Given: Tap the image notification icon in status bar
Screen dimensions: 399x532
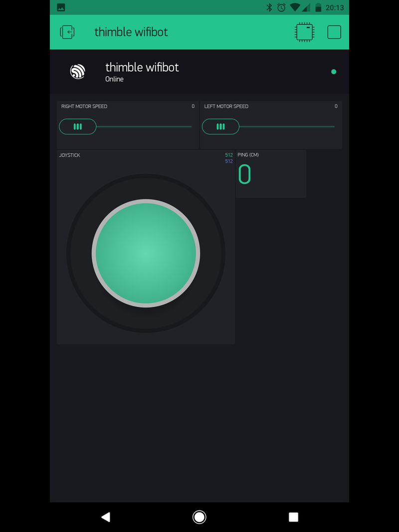Looking at the screenshot, I should click(61, 7).
